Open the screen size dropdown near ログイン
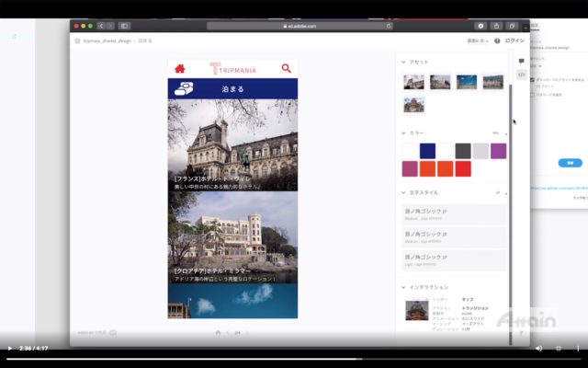Screen dimensions: 588x368 point(478,40)
